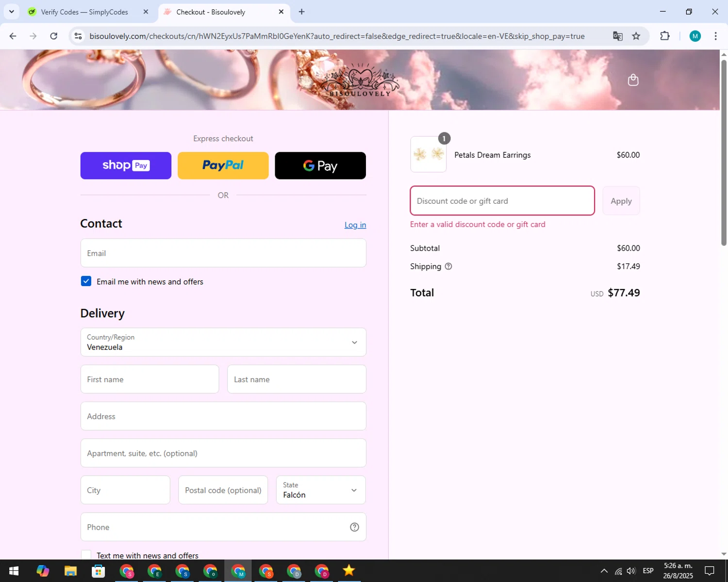The image size is (728, 582).
Task: Open the volume tray icon
Action: click(x=631, y=571)
